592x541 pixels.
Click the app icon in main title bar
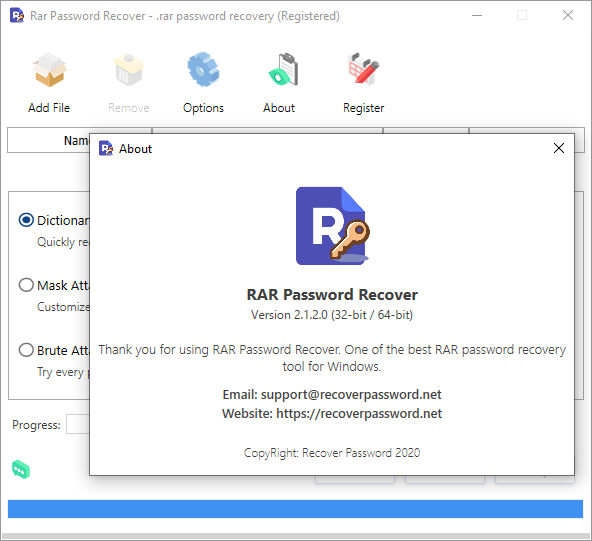pos(17,16)
